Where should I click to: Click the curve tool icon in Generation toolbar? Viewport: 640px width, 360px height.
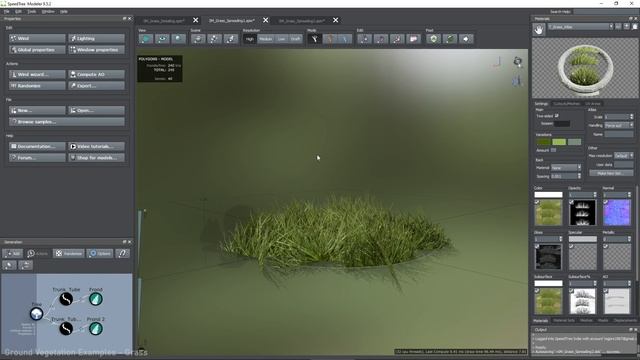(122, 253)
